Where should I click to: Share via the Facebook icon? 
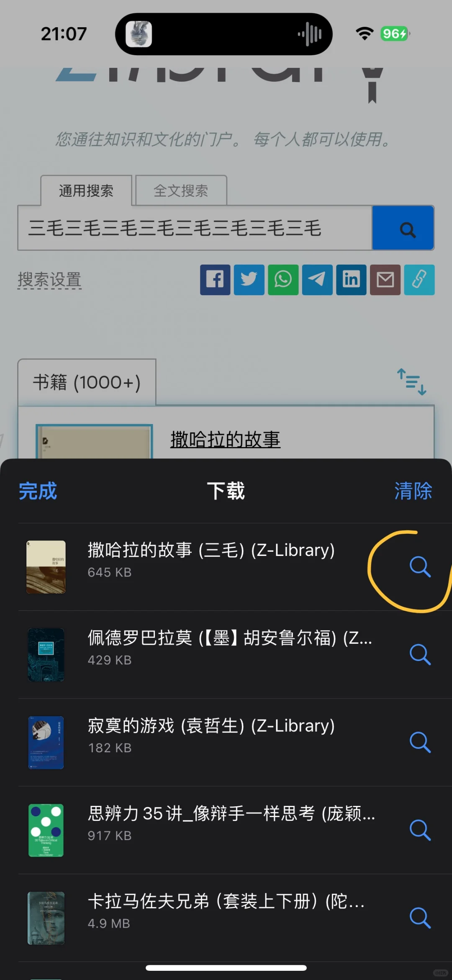(215, 280)
